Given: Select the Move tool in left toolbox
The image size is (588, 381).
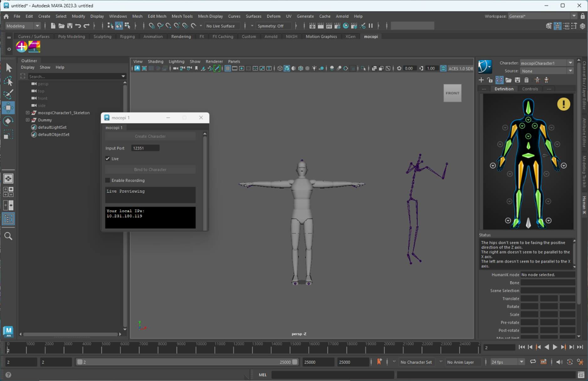Looking at the screenshot, I should coord(8,107).
